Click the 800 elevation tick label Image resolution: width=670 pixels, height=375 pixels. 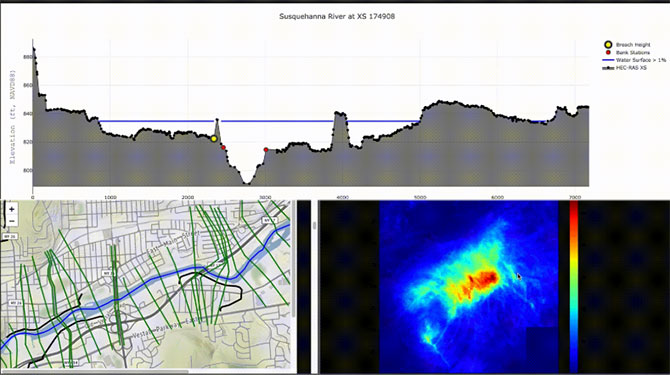(27, 170)
